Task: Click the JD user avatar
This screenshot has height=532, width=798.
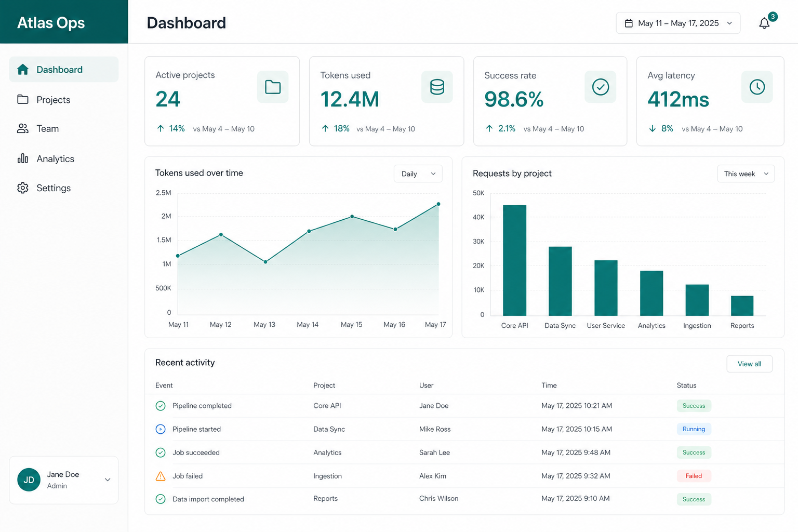Action: (x=29, y=480)
